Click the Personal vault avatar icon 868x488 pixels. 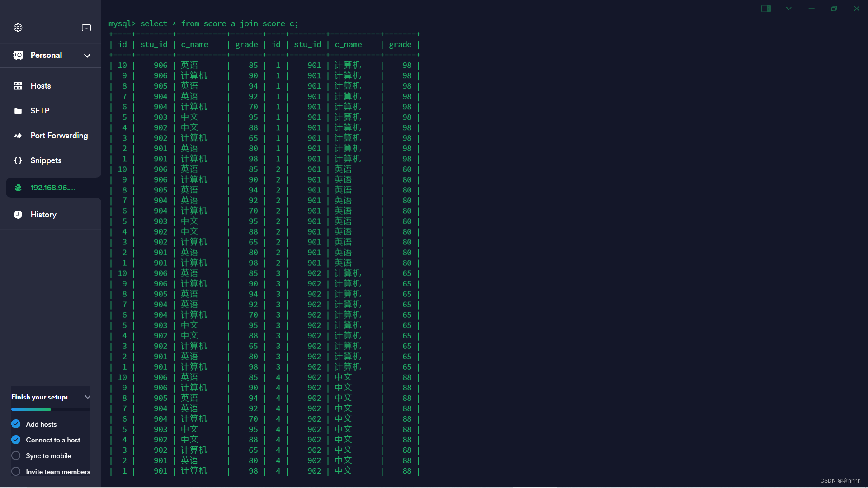click(x=18, y=55)
